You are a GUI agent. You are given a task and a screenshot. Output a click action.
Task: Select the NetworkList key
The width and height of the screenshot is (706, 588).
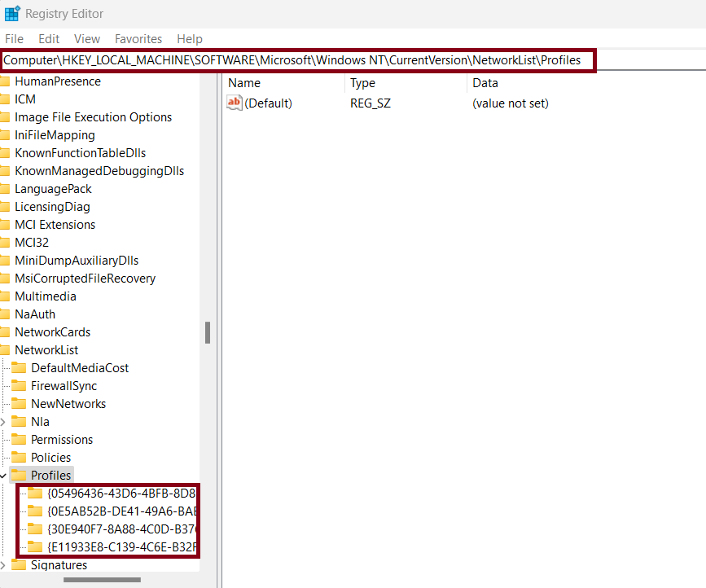tap(46, 350)
